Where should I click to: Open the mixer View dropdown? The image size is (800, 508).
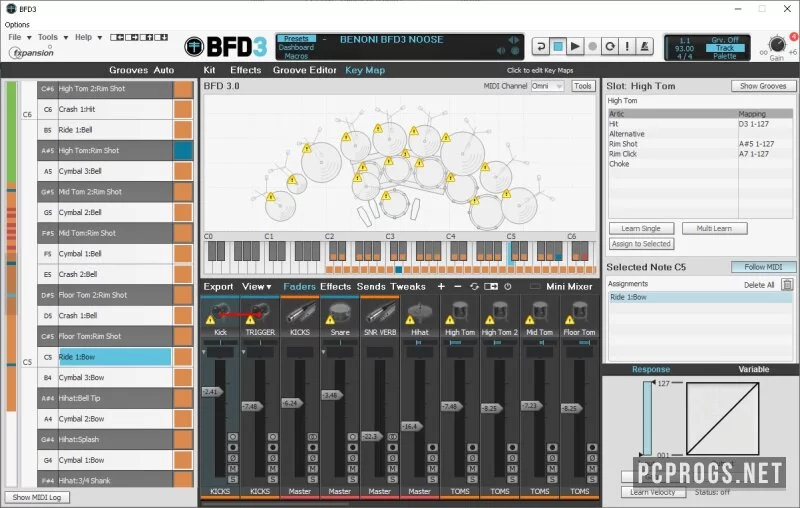point(257,287)
